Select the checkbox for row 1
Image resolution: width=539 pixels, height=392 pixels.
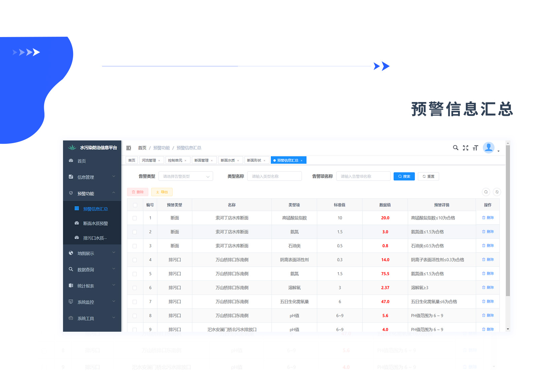pos(135,218)
